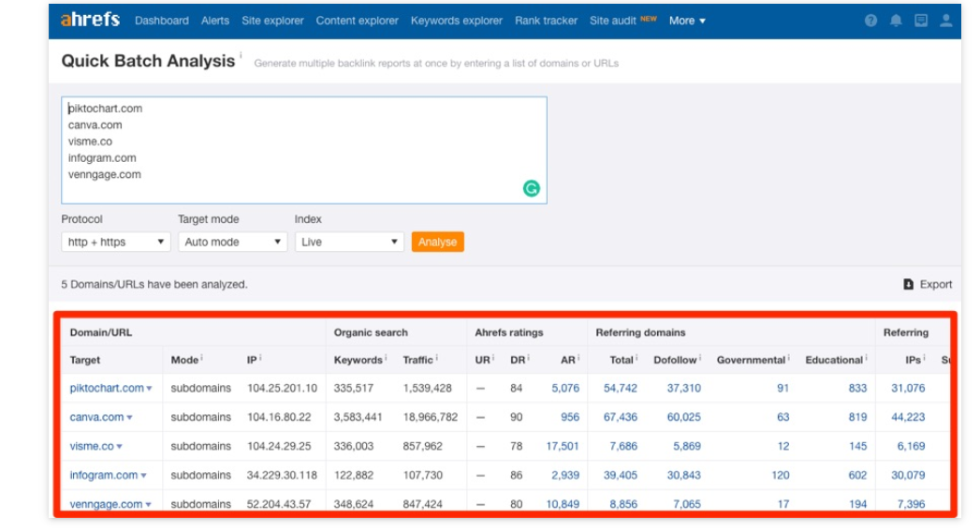
Task: Expand the canva.com target dropdown arrow
Action: click(x=129, y=418)
